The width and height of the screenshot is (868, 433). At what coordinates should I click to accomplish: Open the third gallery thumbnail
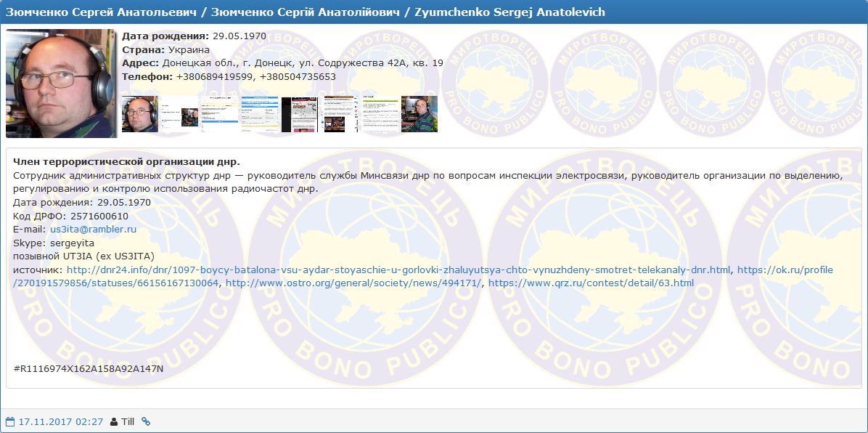pos(219,114)
